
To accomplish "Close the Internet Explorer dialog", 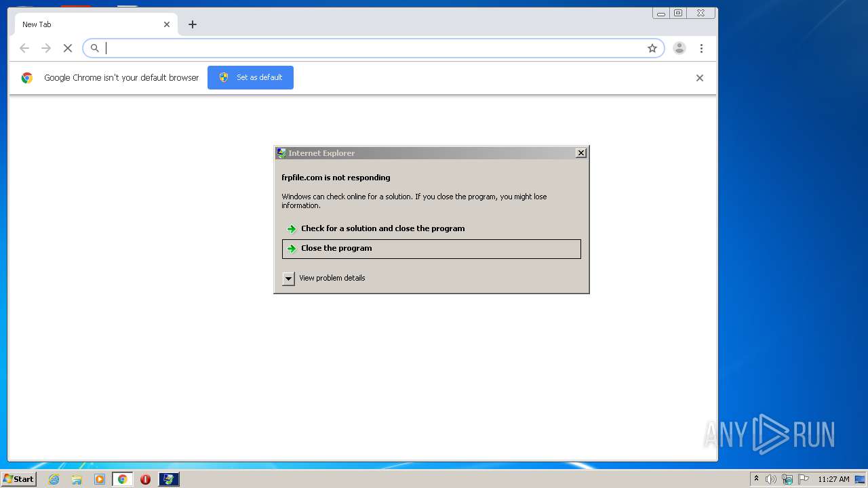I will click(581, 153).
